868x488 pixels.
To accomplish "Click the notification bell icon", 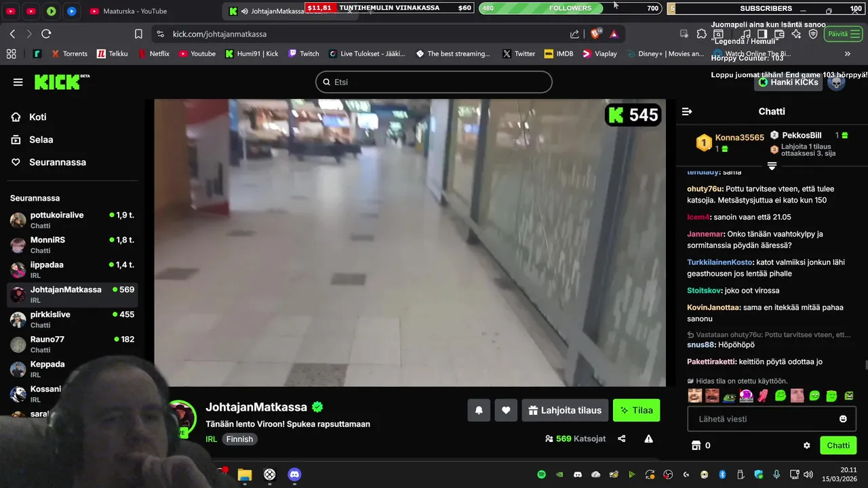I will [479, 410].
